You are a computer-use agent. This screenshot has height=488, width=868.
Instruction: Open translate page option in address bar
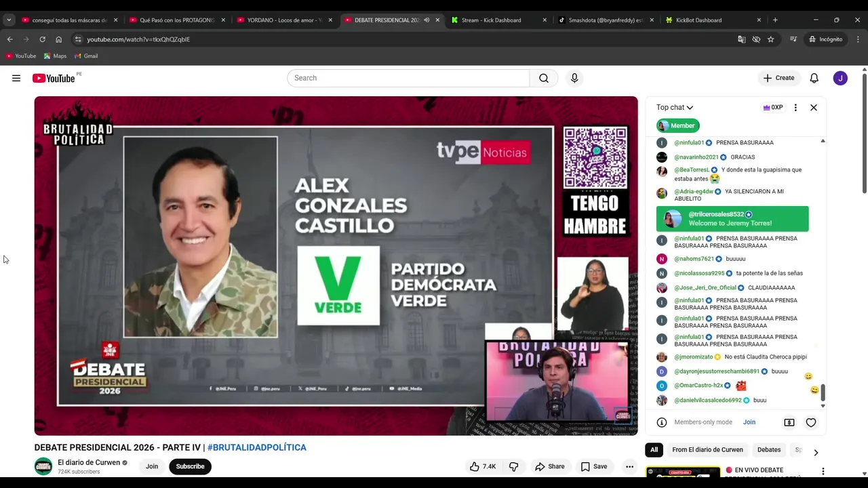tap(741, 39)
